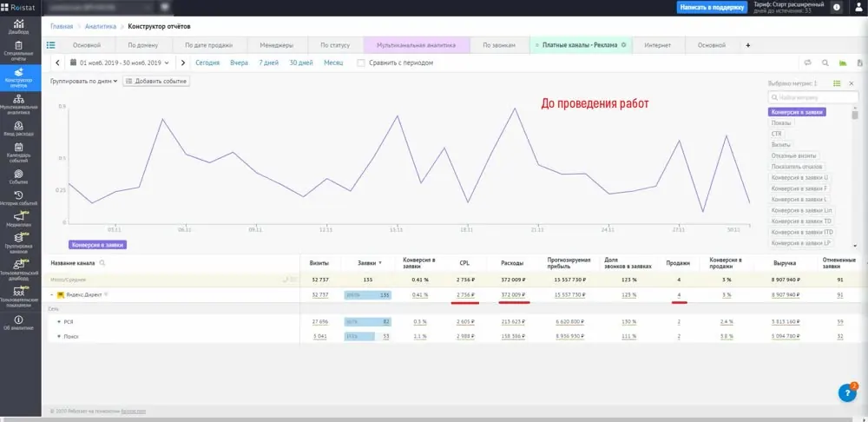
Task: Switch to По домену tab
Action: coord(143,45)
